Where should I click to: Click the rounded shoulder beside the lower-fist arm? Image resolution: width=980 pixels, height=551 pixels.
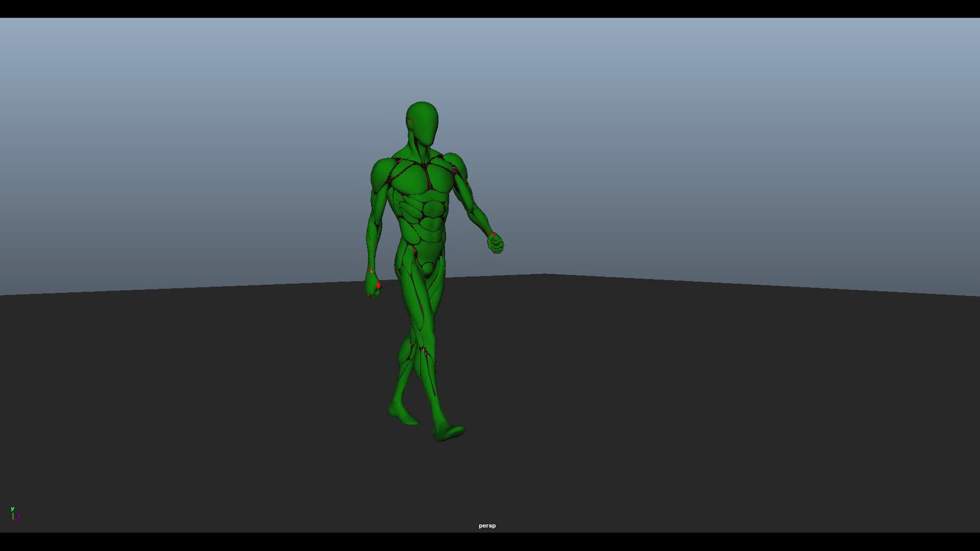pyautogui.click(x=382, y=172)
